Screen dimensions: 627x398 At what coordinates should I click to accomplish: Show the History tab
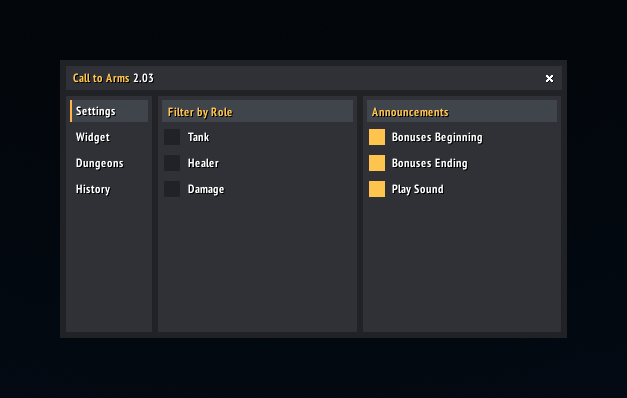[x=109, y=189]
